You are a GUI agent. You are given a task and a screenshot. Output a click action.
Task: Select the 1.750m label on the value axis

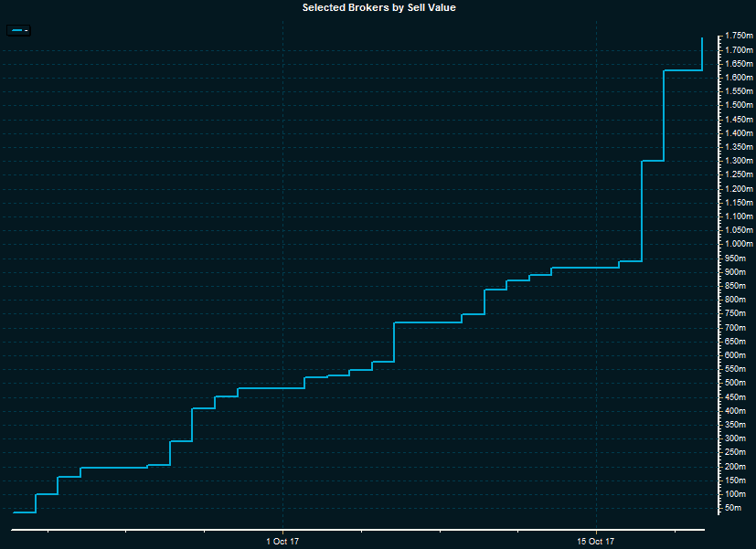[739, 36]
